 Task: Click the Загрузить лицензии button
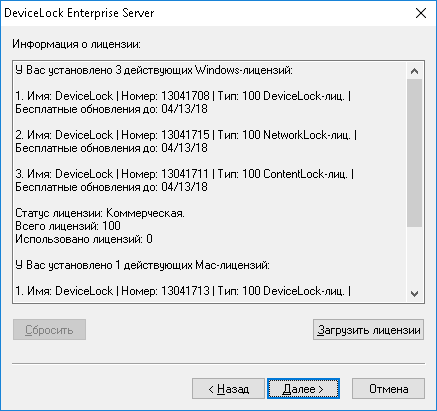pyautogui.click(x=368, y=330)
